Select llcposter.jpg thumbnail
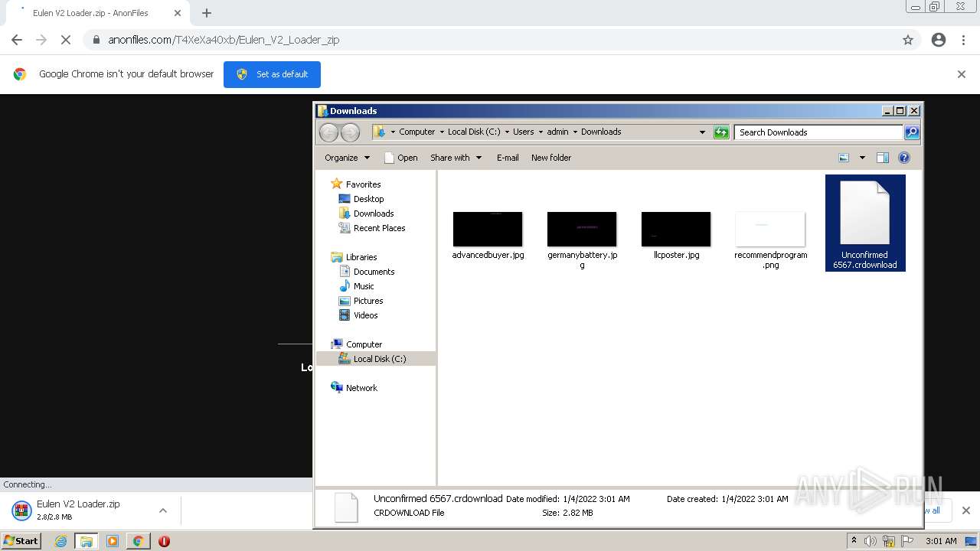Screen dimensions: 980x551 click(x=676, y=230)
